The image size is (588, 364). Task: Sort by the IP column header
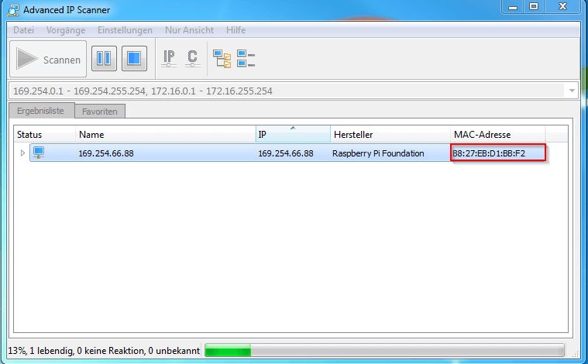293,134
